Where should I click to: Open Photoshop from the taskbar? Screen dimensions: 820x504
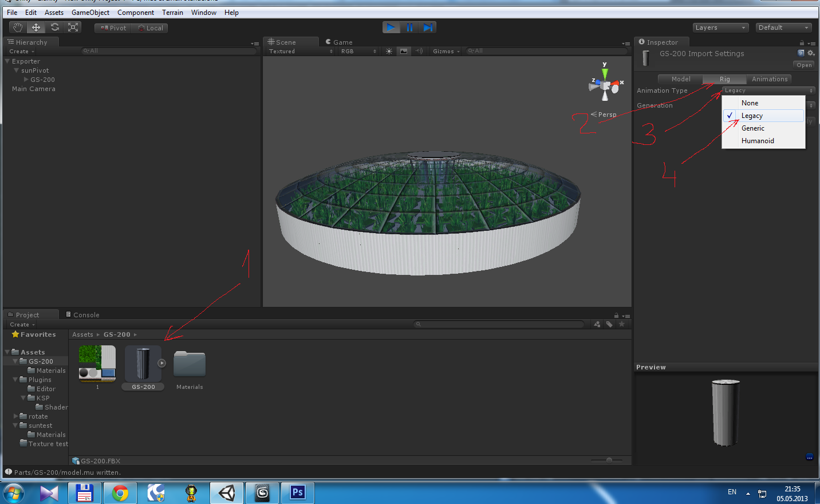[298, 493]
